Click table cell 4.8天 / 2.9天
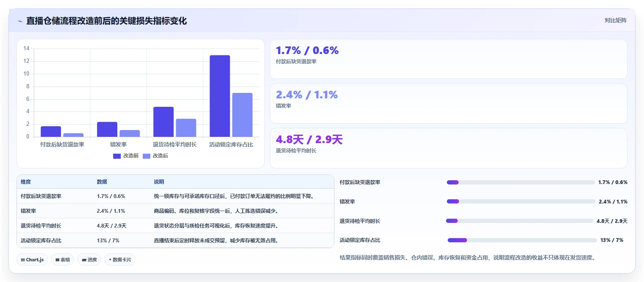The image size is (644, 282). (111, 225)
